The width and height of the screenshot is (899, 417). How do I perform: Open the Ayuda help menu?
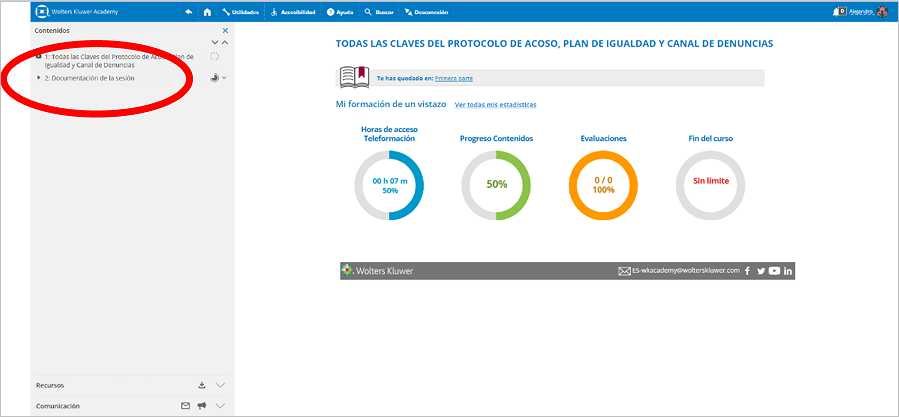point(339,12)
